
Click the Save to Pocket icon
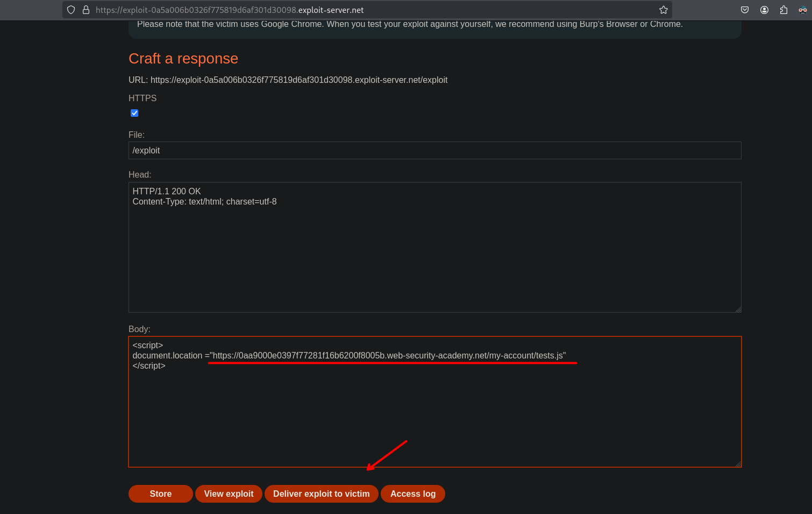tap(745, 10)
